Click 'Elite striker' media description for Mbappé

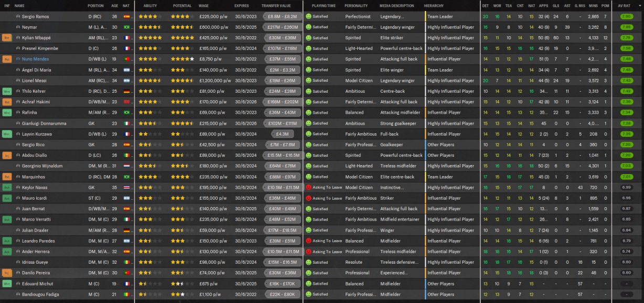393,38
